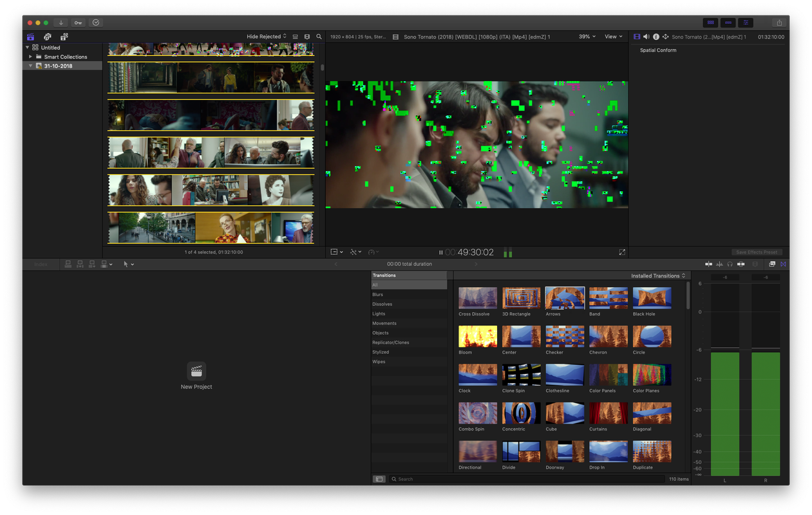
Task: Open the Import Media arrow button
Action: pos(61,23)
